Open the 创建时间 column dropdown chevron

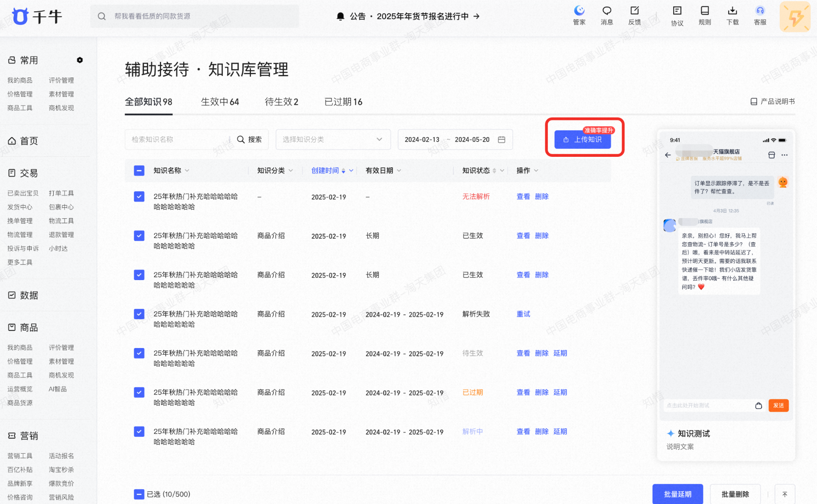351,171
